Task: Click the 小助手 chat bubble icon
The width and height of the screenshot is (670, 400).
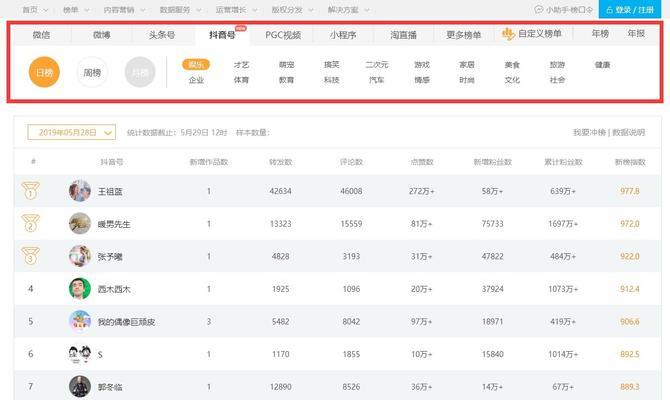Action: [x=538, y=9]
